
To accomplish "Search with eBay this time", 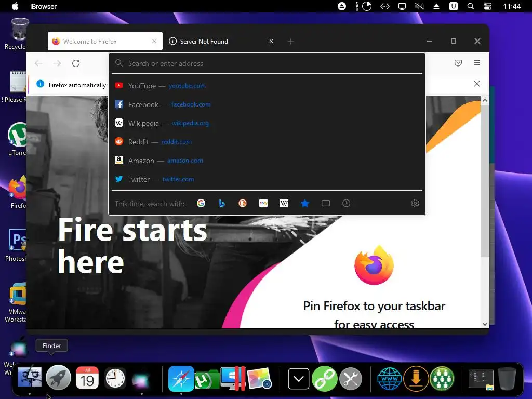I will [x=263, y=203].
